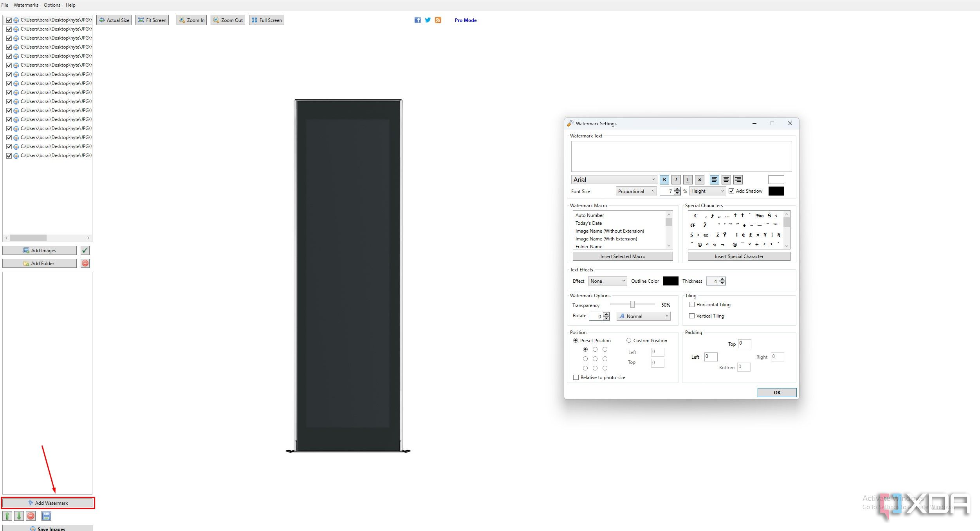980x531 pixels.
Task: Choose bottom-right preset position radio
Action: (x=605, y=368)
